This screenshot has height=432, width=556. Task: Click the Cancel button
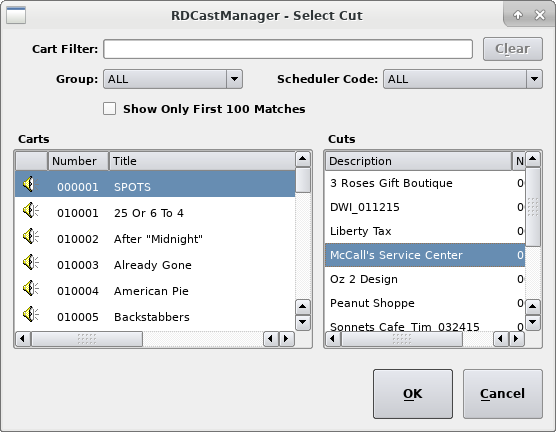click(x=503, y=394)
